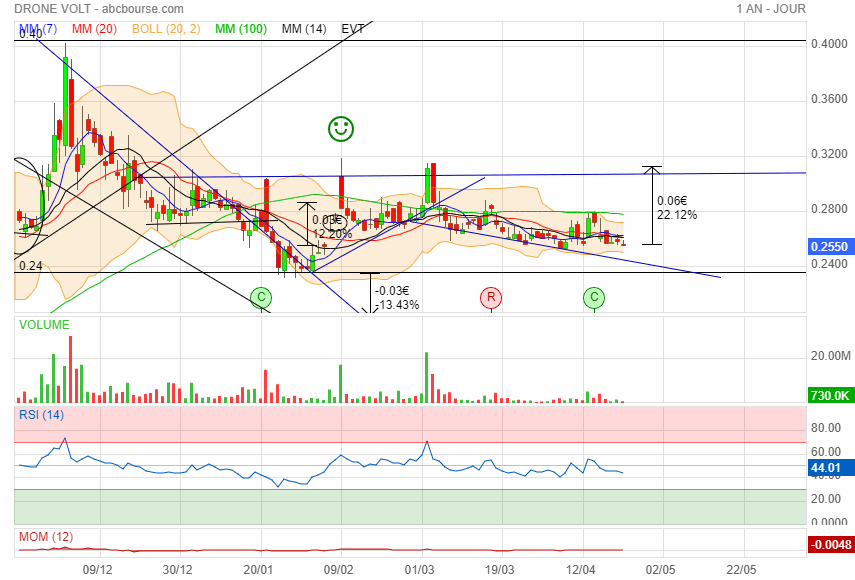Click the VOLUME panel label

click(x=44, y=325)
